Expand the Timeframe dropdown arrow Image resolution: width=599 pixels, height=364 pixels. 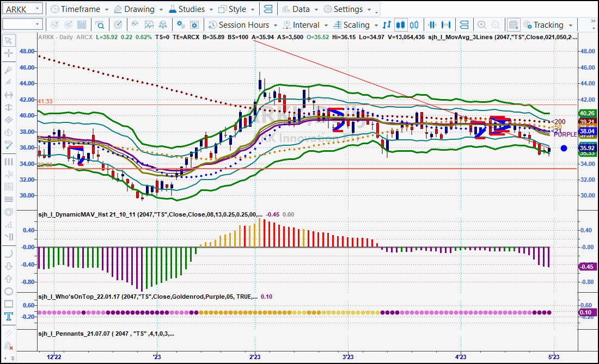pos(107,9)
